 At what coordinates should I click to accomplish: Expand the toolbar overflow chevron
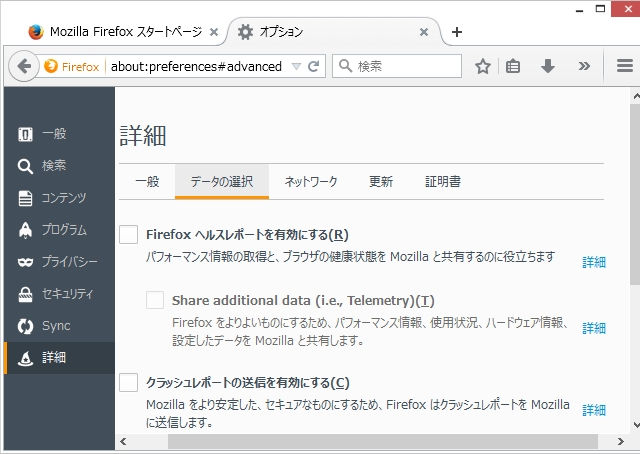click(584, 66)
